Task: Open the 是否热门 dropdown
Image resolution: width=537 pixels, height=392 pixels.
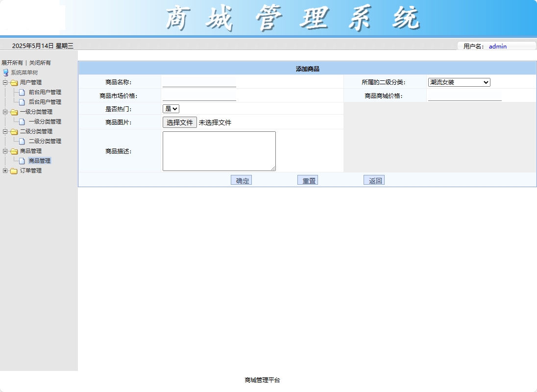Action: (171, 108)
